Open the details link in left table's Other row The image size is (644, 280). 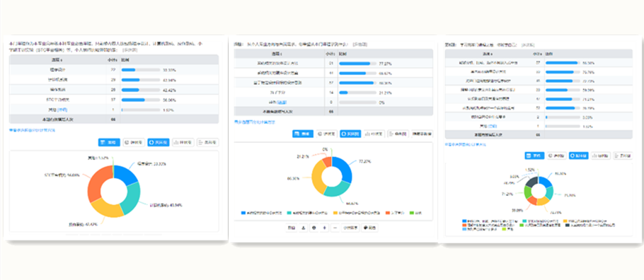pyautogui.click(x=62, y=110)
